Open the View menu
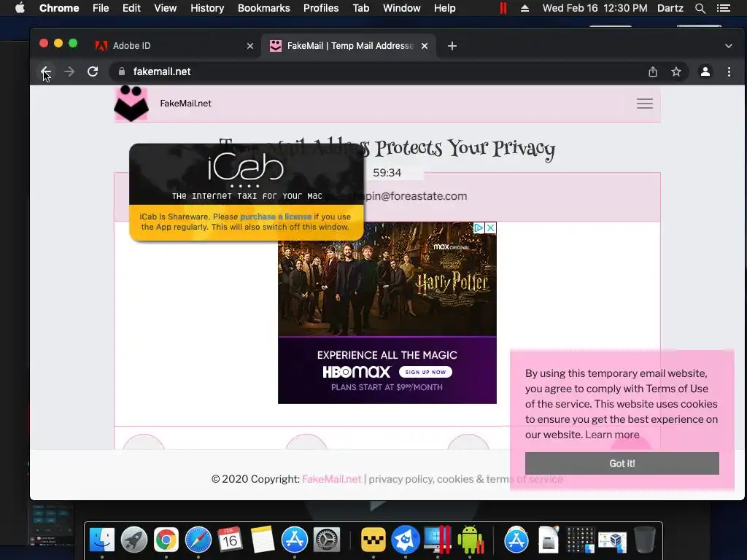Image resolution: width=747 pixels, height=560 pixels. pyautogui.click(x=166, y=8)
